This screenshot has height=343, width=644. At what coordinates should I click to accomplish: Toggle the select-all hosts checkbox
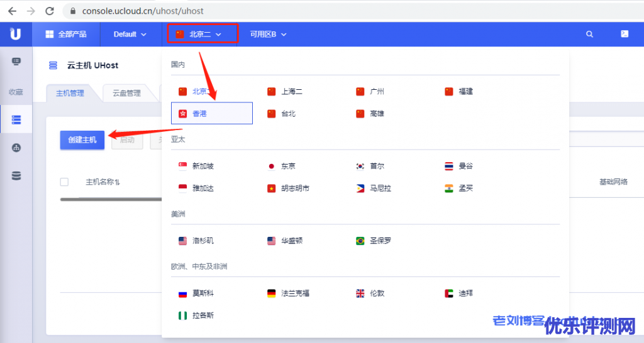click(x=64, y=182)
